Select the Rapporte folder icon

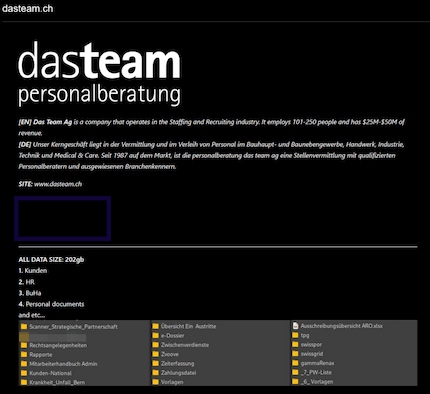[x=24, y=355]
